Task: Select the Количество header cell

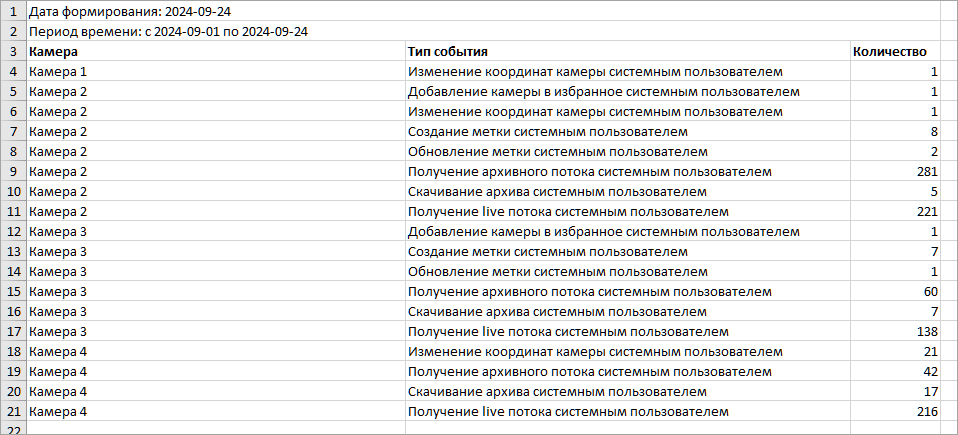Action: pyautogui.click(x=890, y=51)
